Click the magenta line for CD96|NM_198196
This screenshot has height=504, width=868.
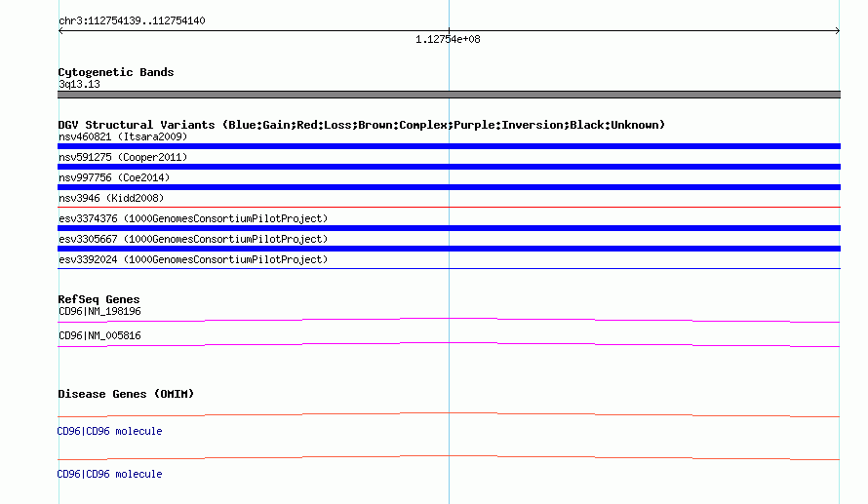[449, 320]
